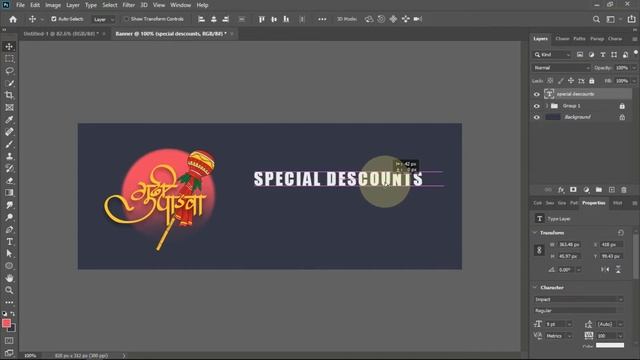Switch to the Untitled-1 document tab
Screen dimensions: 640x360
pyautogui.click(x=61, y=34)
